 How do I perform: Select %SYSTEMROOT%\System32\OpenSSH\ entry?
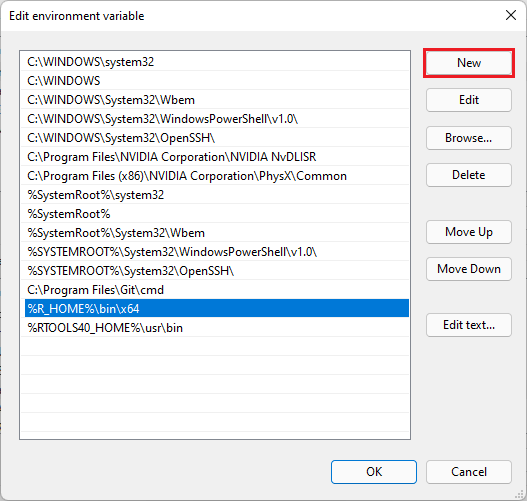tap(215, 271)
